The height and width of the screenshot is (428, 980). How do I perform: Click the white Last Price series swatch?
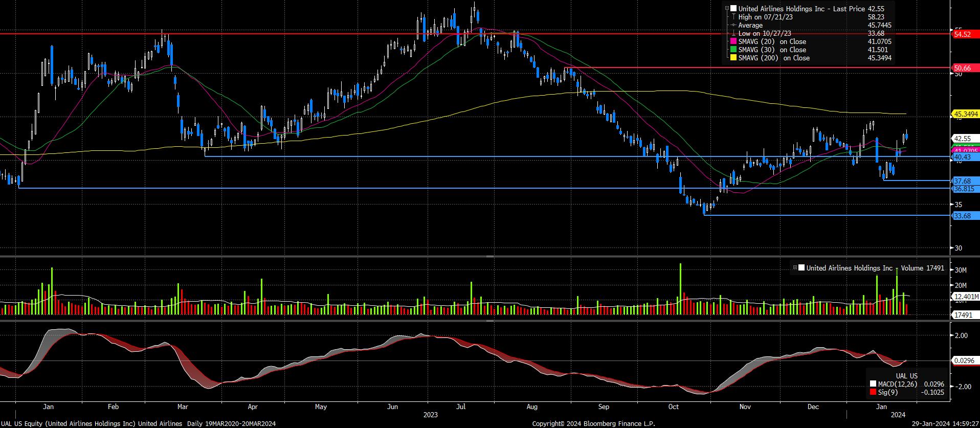(733, 8)
